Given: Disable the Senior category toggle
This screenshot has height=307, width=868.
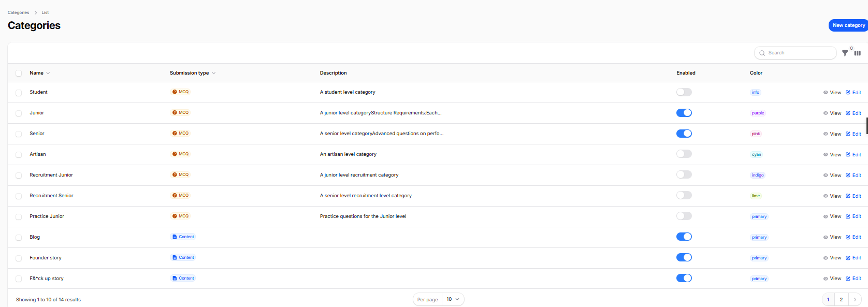Looking at the screenshot, I should click(x=684, y=134).
